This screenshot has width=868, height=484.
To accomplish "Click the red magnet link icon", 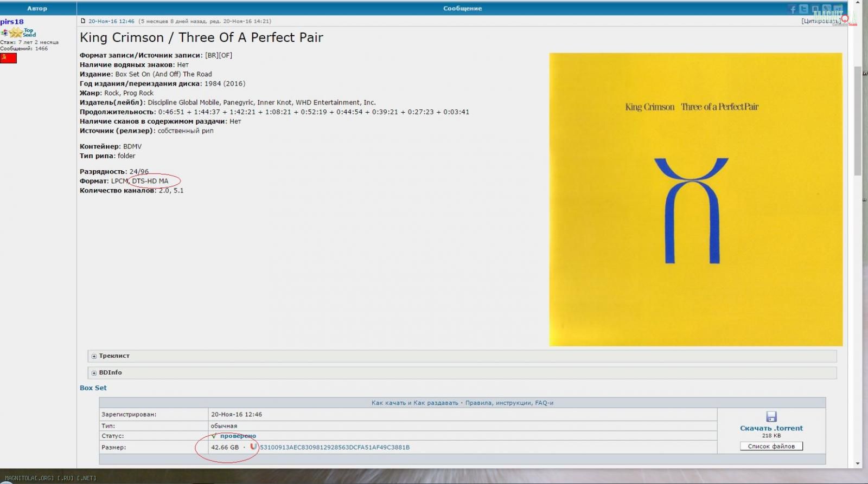I will click(253, 447).
